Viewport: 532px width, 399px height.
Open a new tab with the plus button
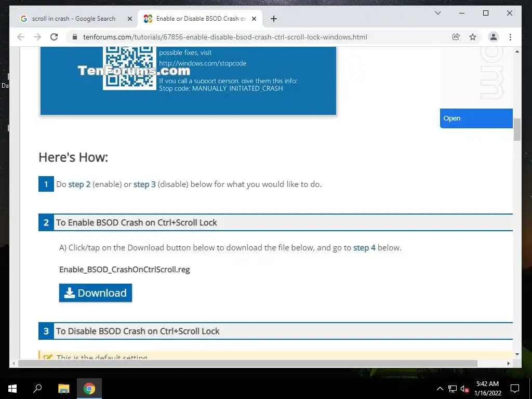[274, 19]
